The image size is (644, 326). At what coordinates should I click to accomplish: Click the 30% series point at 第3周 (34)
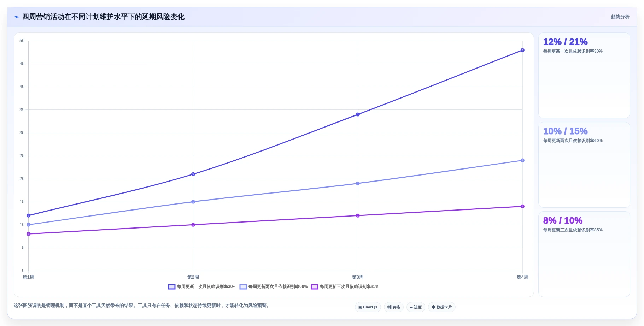click(x=358, y=114)
